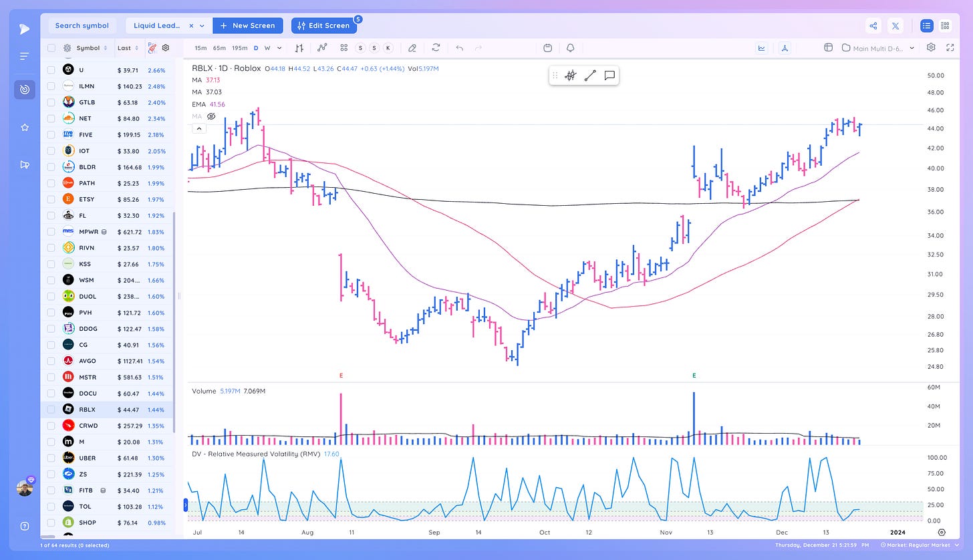Toggle the first S circle button
The height and width of the screenshot is (560, 973).
coord(361,48)
